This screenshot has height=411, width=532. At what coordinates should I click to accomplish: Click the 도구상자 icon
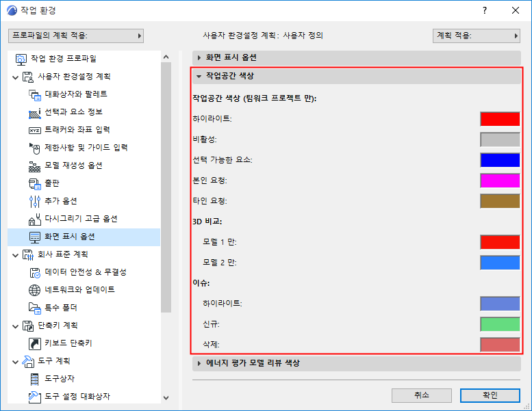[35, 379]
